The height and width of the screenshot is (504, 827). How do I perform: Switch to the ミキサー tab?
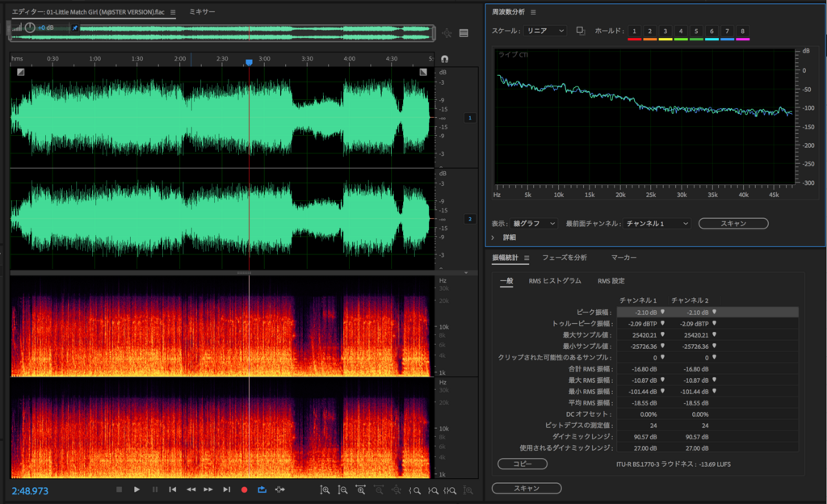click(x=202, y=11)
